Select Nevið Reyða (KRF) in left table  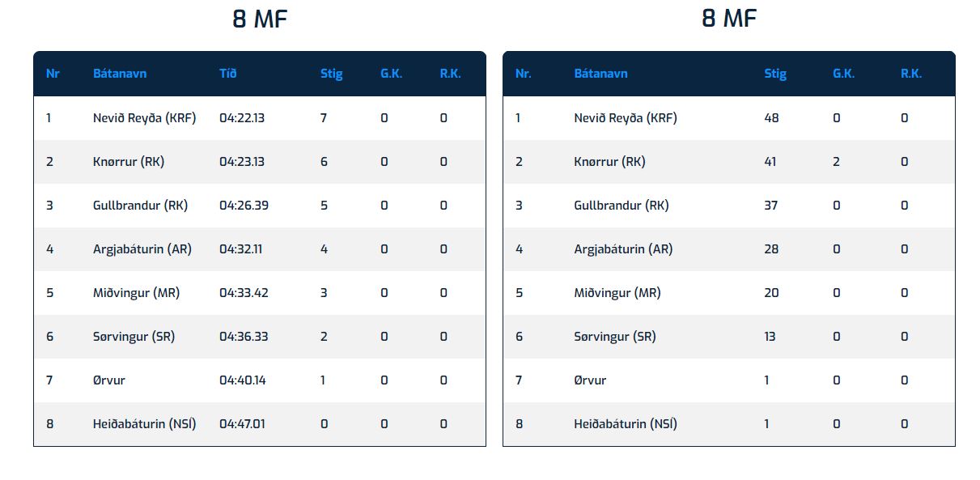click(x=144, y=118)
